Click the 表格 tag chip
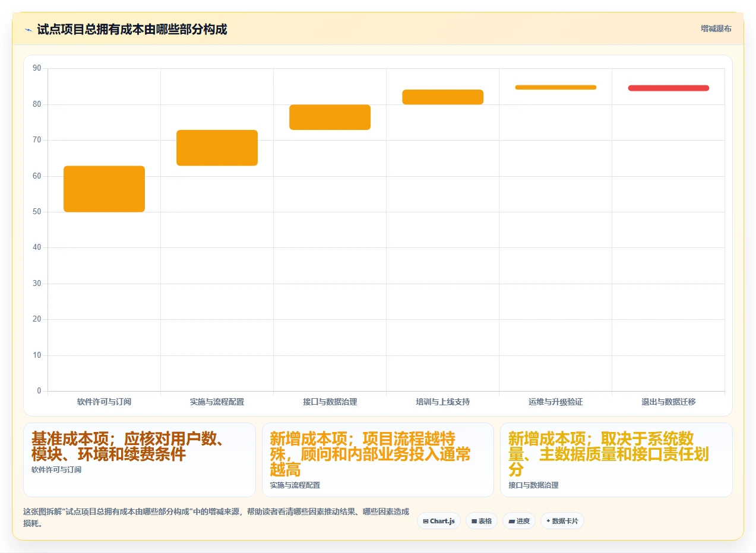756x553 pixels. [482, 521]
